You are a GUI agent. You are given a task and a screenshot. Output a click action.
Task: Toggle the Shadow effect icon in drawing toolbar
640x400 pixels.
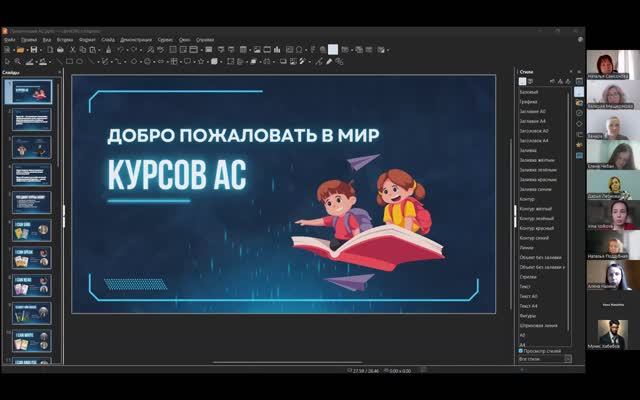click(x=283, y=61)
